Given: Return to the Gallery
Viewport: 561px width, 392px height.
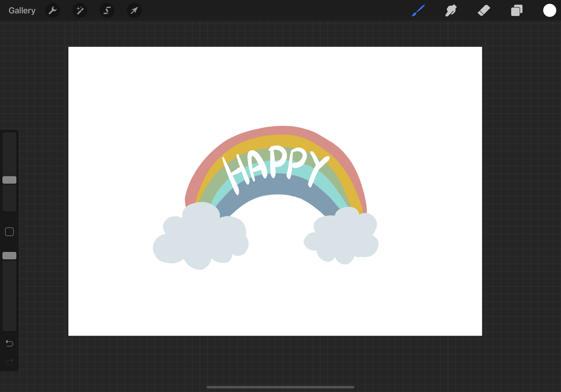Looking at the screenshot, I should tap(22, 10).
